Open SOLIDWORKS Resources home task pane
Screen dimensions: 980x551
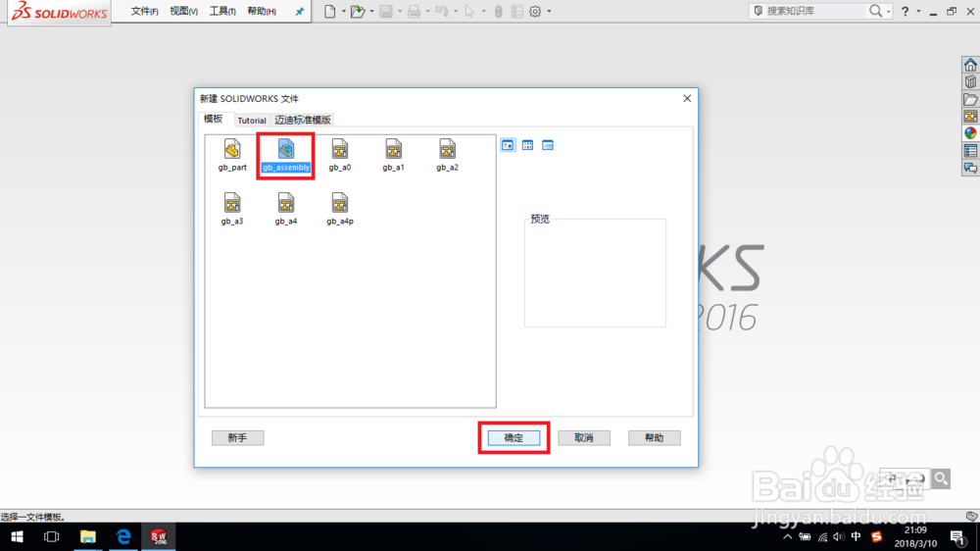click(x=970, y=65)
